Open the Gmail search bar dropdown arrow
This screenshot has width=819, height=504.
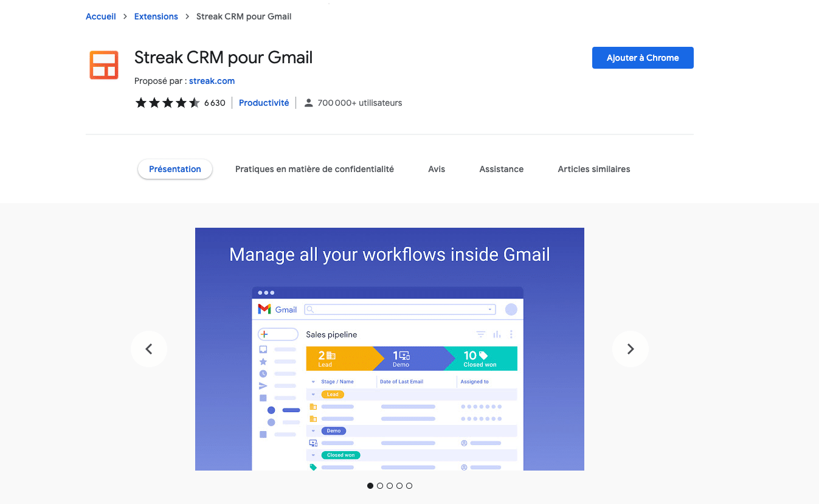490,309
